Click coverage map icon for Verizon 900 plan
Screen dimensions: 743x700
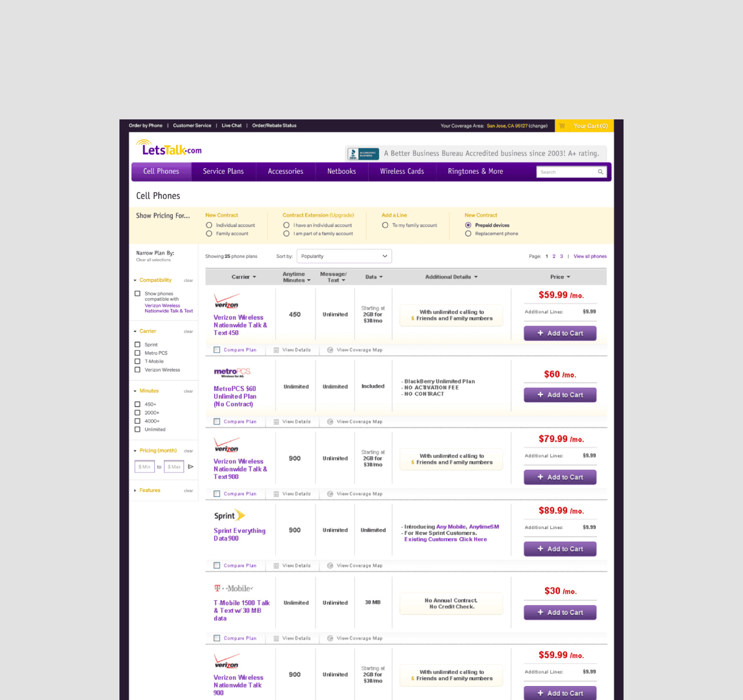tap(330, 494)
